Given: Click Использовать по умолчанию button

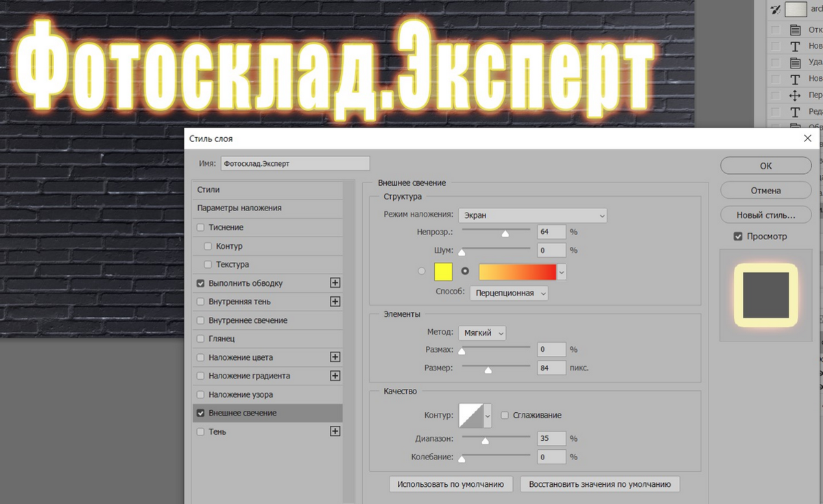Looking at the screenshot, I should 451,484.
